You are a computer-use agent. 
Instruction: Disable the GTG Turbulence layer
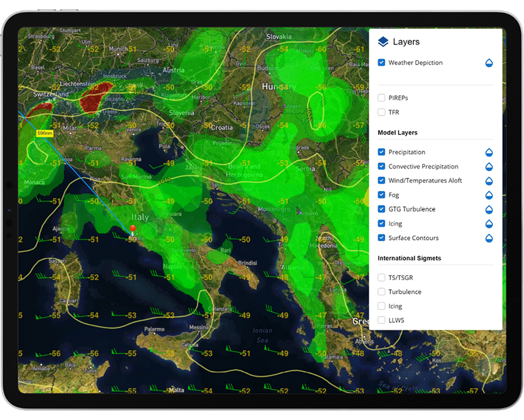pyautogui.click(x=381, y=209)
